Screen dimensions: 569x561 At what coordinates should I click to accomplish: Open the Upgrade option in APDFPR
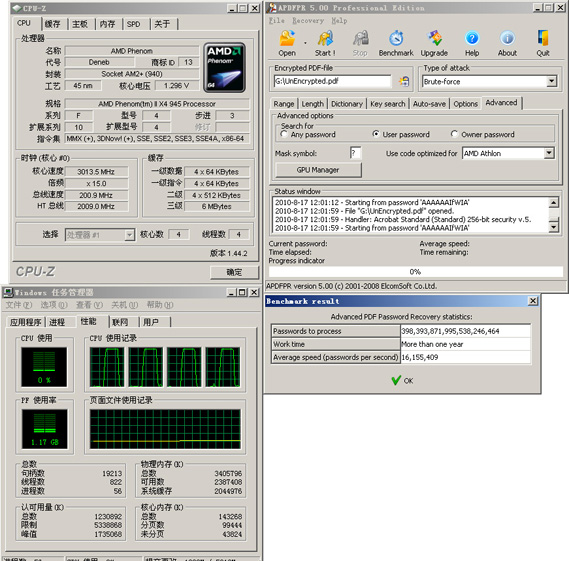tap(434, 43)
